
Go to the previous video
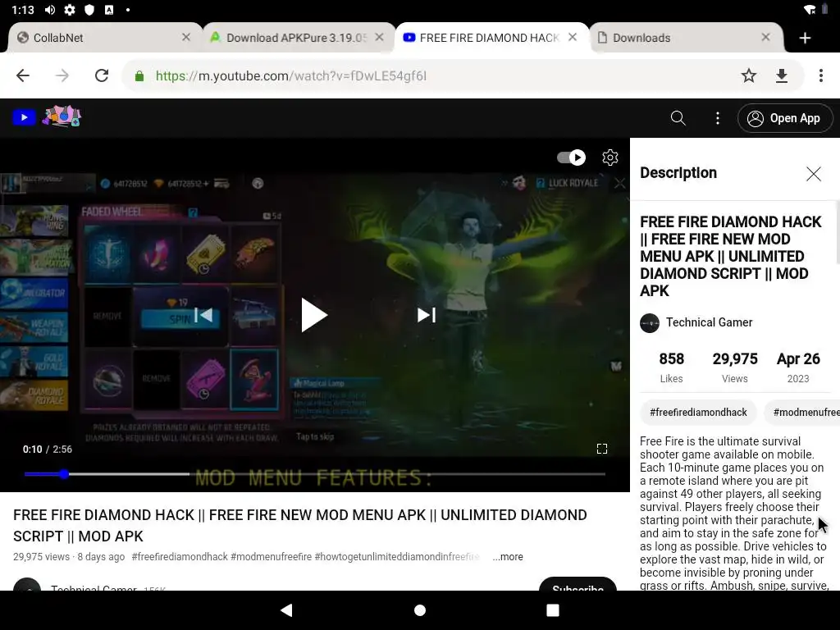click(203, 315)
